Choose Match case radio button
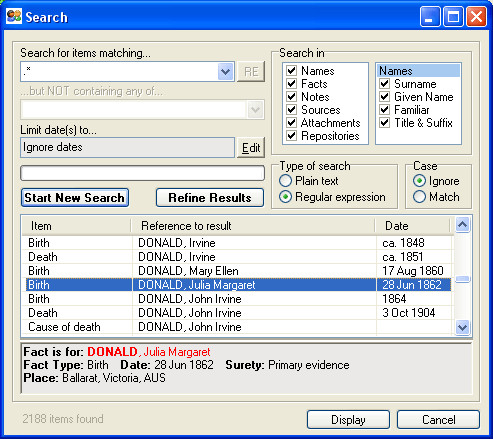The width and height of the screenshot is (493, 439). coord(419,197)
